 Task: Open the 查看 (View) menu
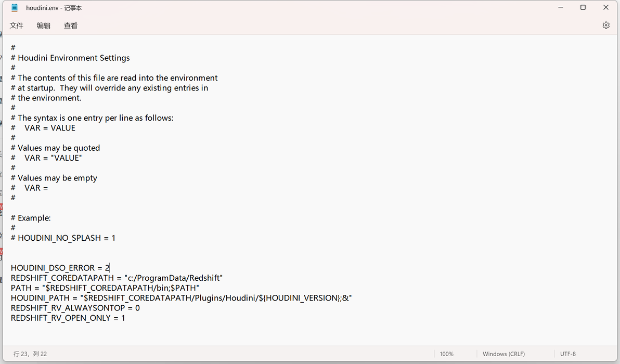71,25
